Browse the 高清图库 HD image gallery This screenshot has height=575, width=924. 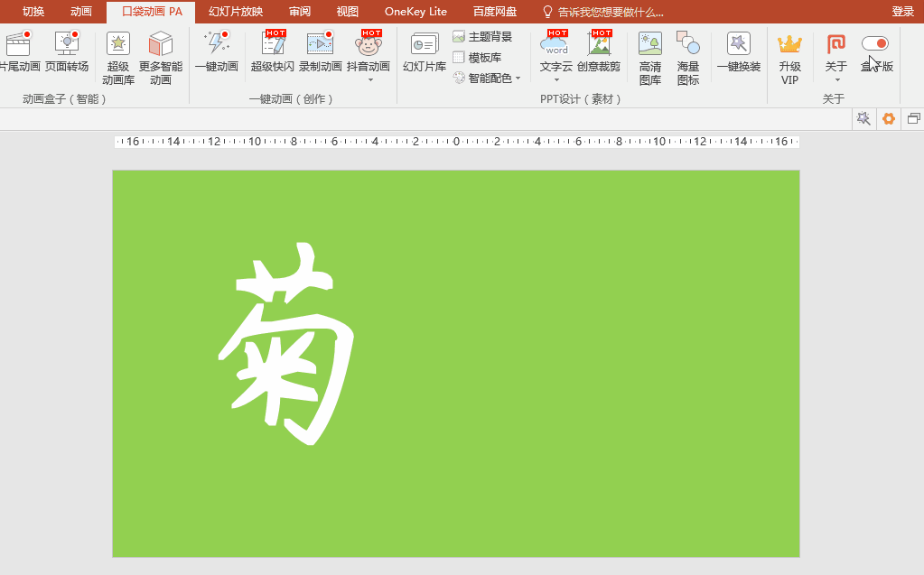click(x=649, y=56)
